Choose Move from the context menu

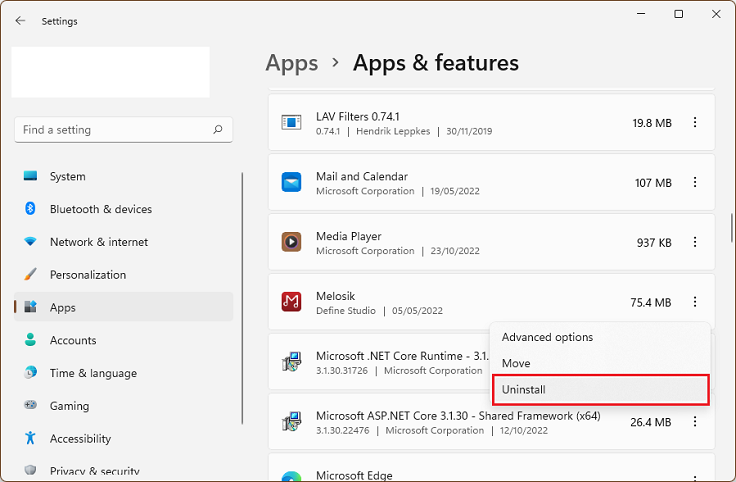[600, 363]
